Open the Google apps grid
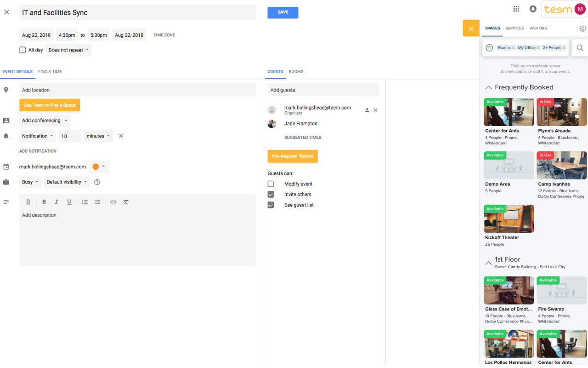The height and width of the screenshot is (368, 588). [x=516, y=9]
